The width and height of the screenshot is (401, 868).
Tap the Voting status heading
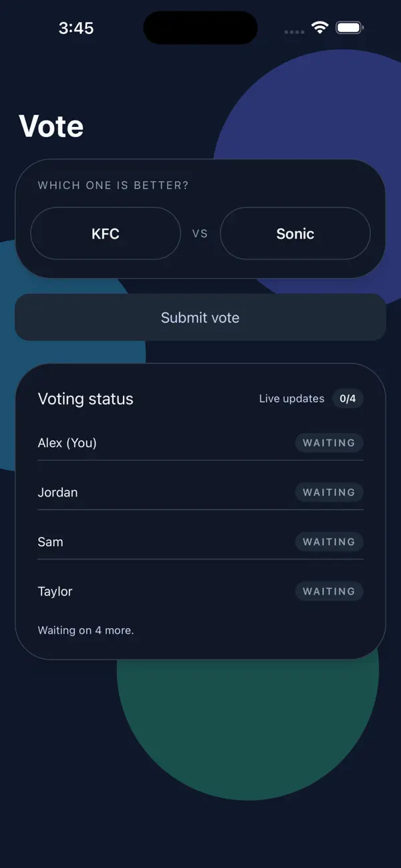pos(86,398)
